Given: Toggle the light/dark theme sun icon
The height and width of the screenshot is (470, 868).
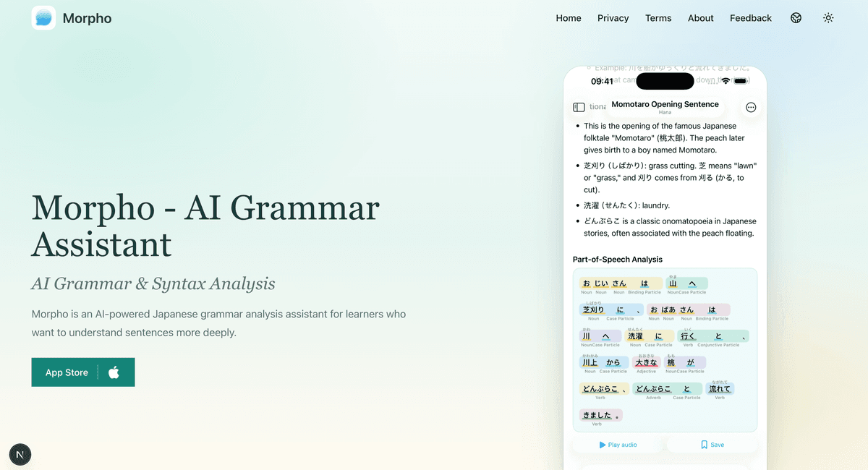Looking at the screenshot, I should (x=828, y=18).
